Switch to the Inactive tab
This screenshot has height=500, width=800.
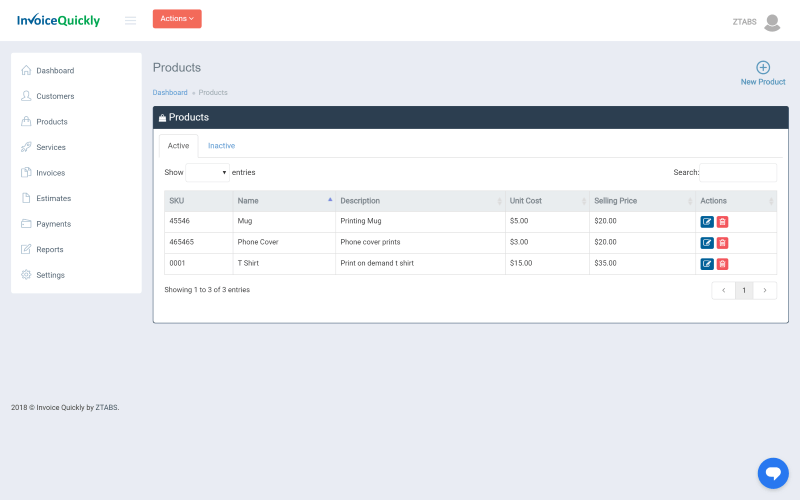pos(221,146)
